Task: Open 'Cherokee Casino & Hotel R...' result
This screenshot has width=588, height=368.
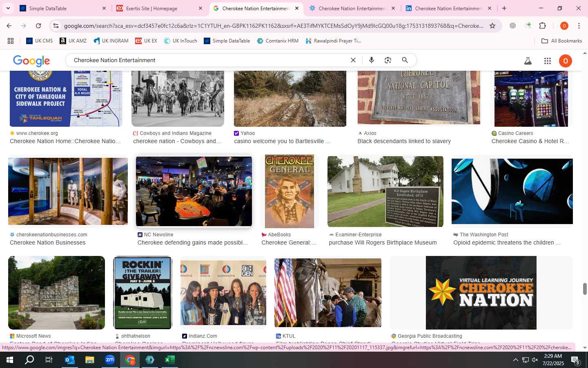Action: click(x=530, y=141)
